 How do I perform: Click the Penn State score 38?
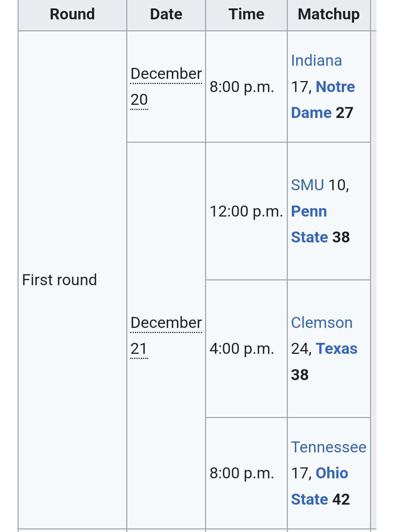click(341, 237)
